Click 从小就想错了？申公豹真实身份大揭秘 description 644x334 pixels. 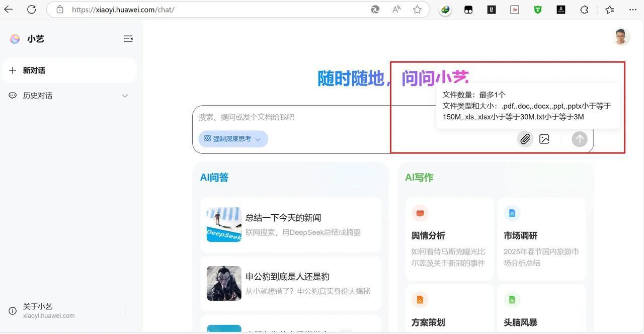click(x=308, y=291)
